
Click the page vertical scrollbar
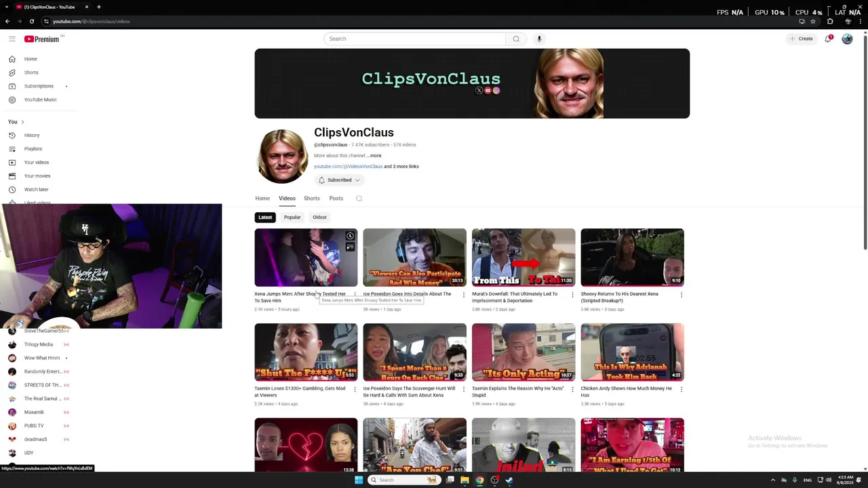click(x=865, y=142)
